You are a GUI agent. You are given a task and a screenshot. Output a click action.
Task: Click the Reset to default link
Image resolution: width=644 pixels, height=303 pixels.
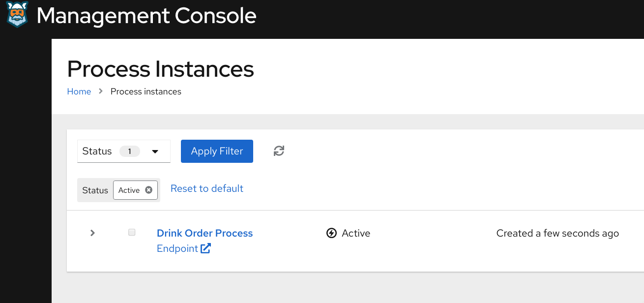(x=206, y=188)
